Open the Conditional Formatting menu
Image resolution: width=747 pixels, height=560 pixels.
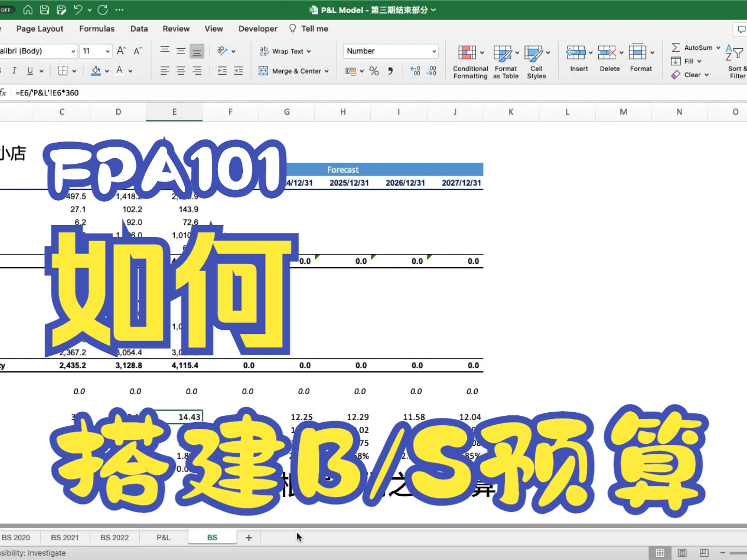tap(469, 60)
